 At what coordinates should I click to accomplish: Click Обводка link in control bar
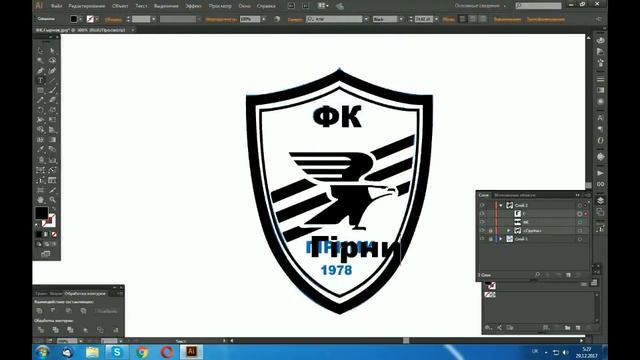pos(113,19)
